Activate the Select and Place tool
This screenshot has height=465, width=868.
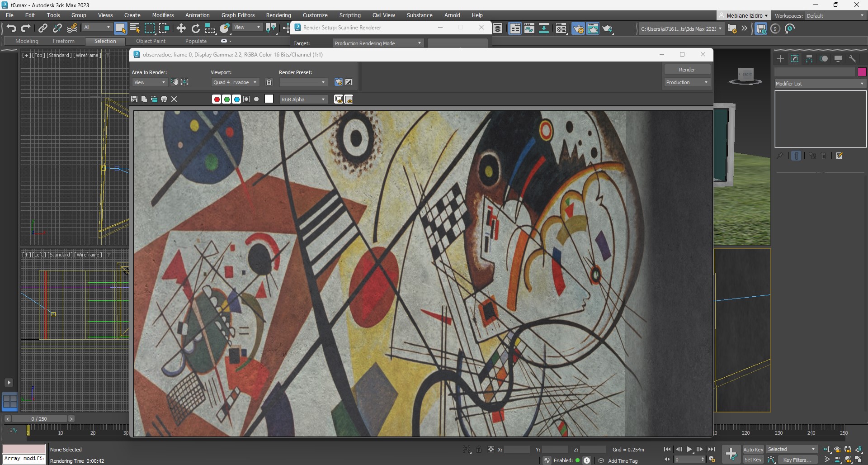[225, 28]
